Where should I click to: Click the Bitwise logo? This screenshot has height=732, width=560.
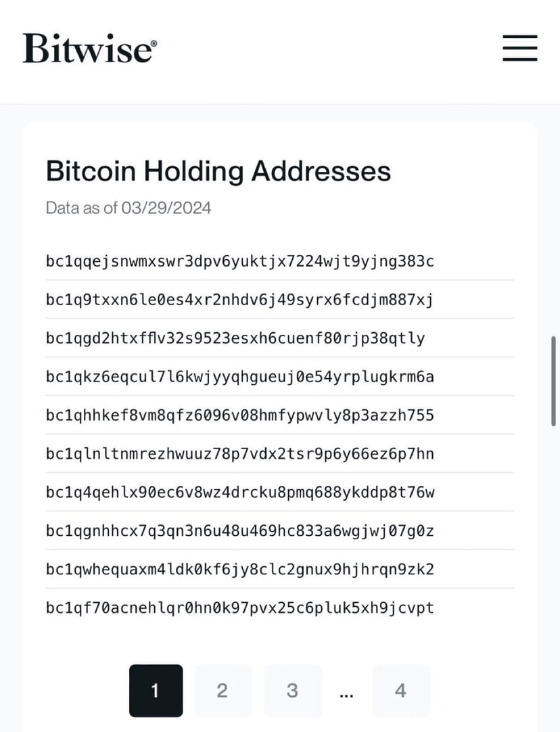click(89, 47)
